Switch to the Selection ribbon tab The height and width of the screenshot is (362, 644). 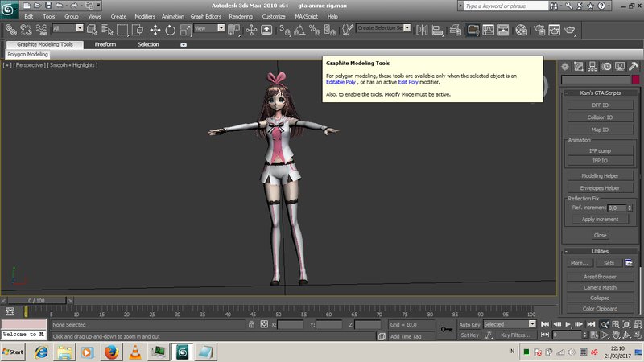click(148, 44)
